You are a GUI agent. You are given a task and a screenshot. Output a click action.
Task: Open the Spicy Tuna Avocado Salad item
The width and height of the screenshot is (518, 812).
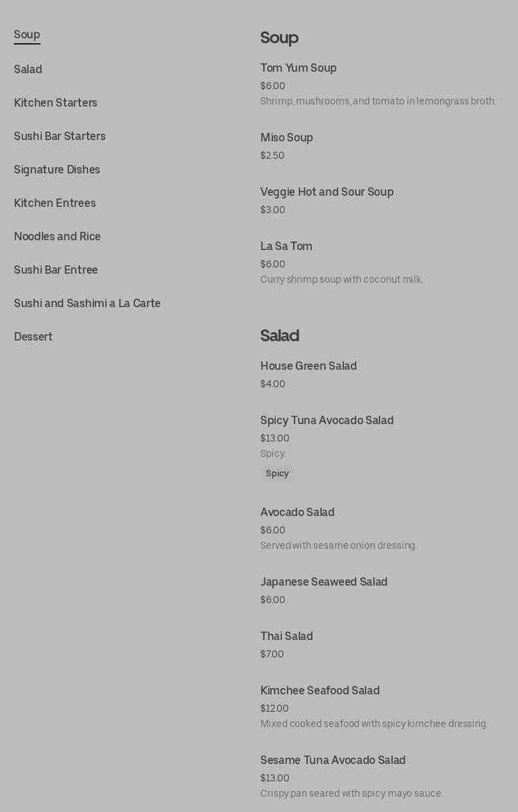(327, 421)
